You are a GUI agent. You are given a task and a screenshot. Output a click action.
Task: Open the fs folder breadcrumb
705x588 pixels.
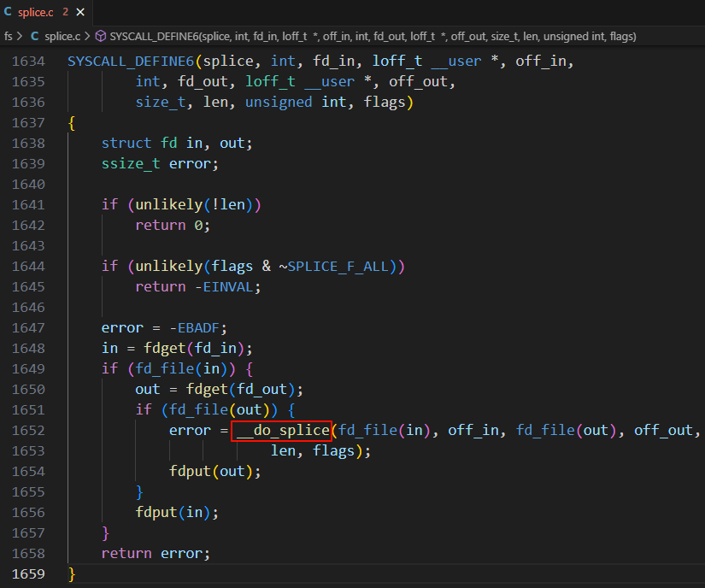pyautogui.click(x=8, y=37)
